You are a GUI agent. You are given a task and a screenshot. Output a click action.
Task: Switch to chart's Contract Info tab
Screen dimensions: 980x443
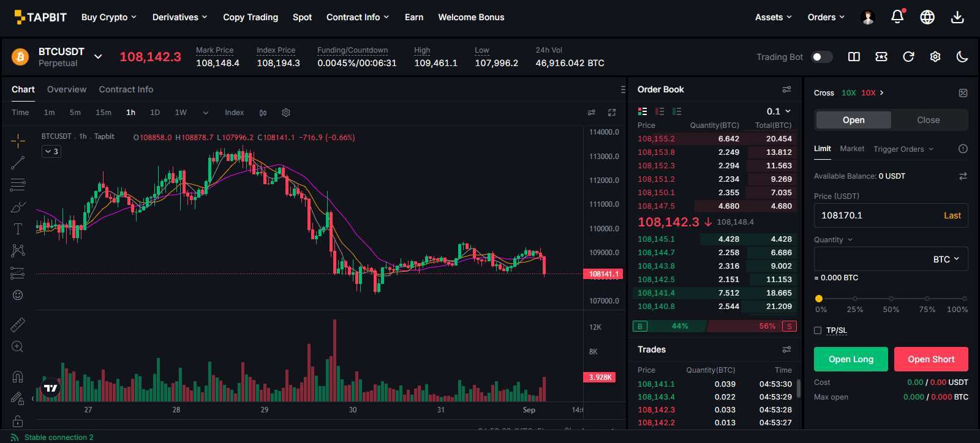[126, 89]
